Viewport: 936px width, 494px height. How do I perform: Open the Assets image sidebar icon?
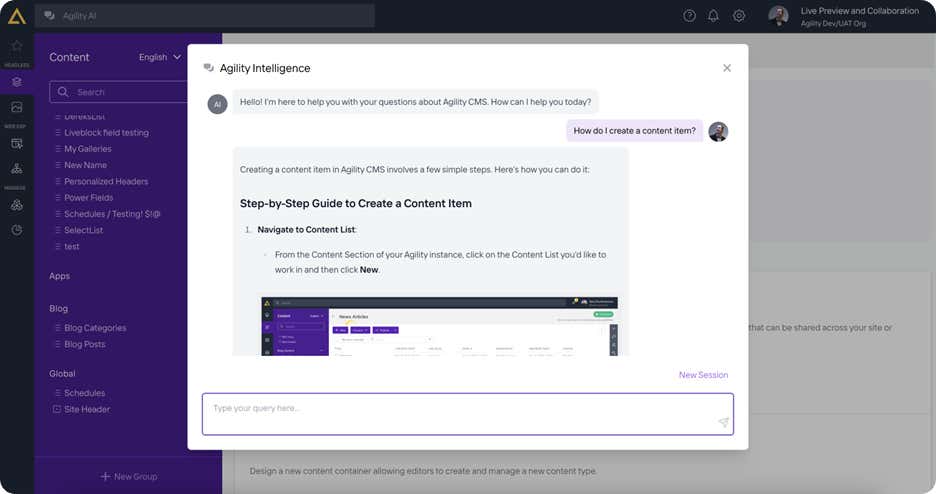[17, 107]
